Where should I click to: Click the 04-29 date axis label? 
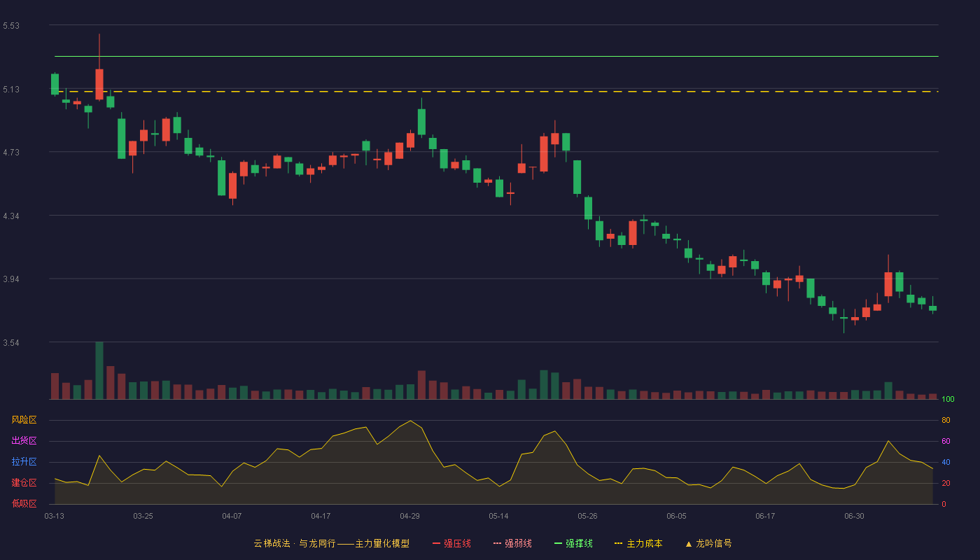pyautogui.click(x=409, y=516)
